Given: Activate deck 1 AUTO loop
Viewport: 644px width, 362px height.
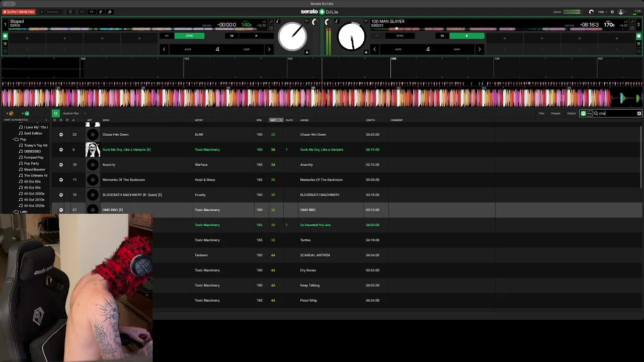Looking at the screenshot, I should pos(188,49).
